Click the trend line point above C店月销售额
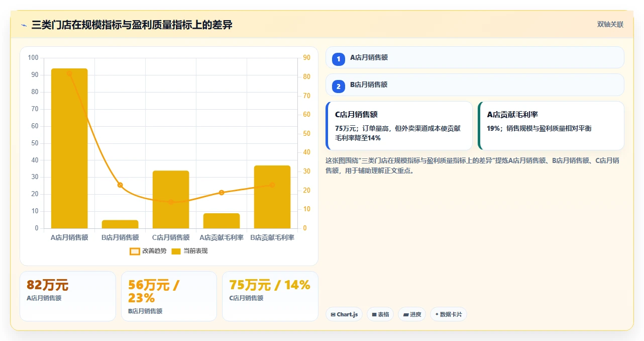This screenshot has width=644, height=341. point(171,202)
